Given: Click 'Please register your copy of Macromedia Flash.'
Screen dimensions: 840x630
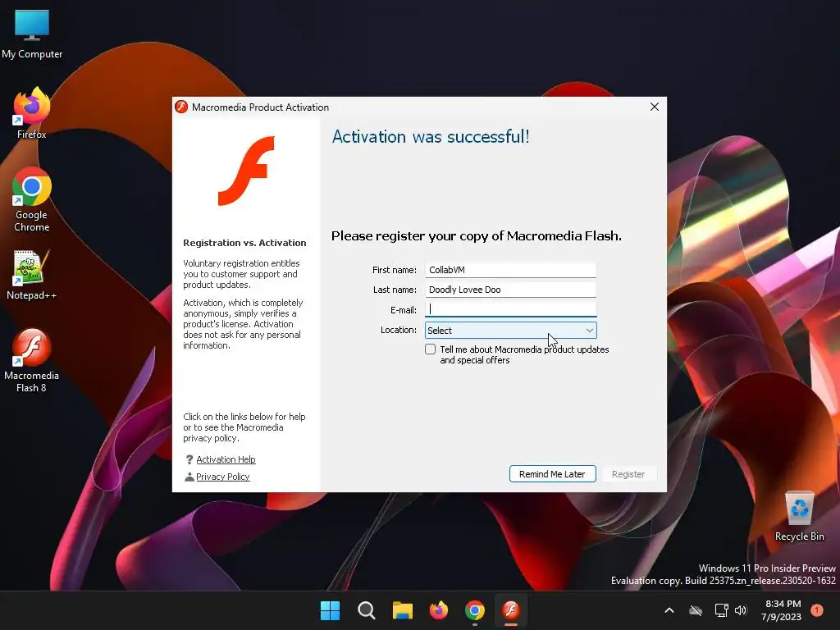Looking at the screenshot, I should 477,236.
